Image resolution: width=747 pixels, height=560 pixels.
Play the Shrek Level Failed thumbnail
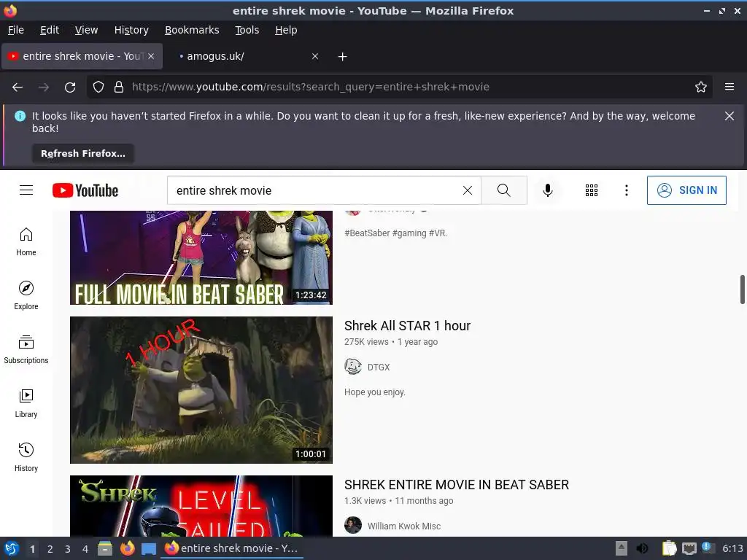click(x=201, y=506)
